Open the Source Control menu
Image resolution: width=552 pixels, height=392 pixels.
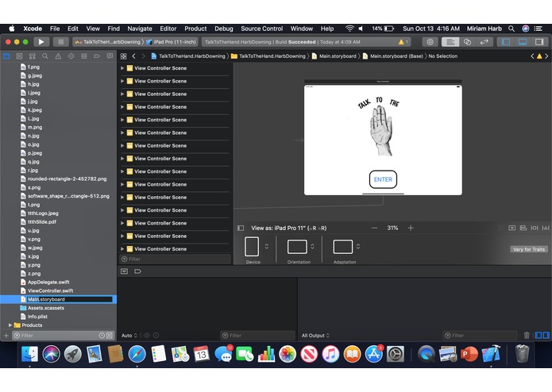coord(261,29)
